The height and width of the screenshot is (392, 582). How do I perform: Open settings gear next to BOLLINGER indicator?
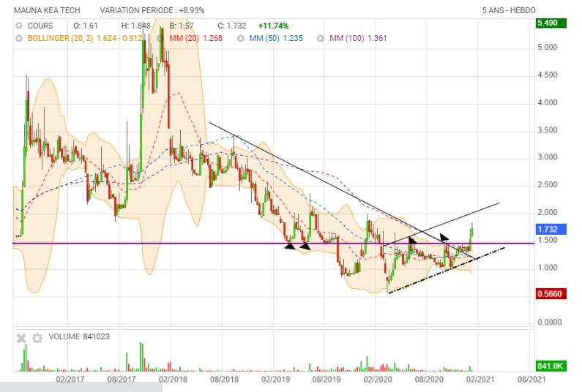coord(19,38)
